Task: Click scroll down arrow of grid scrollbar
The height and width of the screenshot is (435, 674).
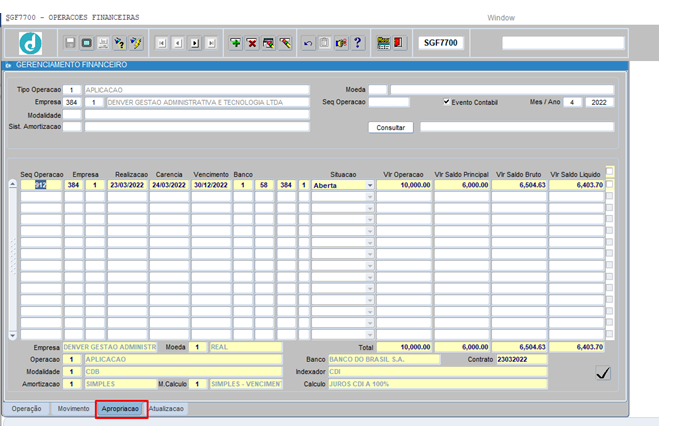Action: point(12,335)
